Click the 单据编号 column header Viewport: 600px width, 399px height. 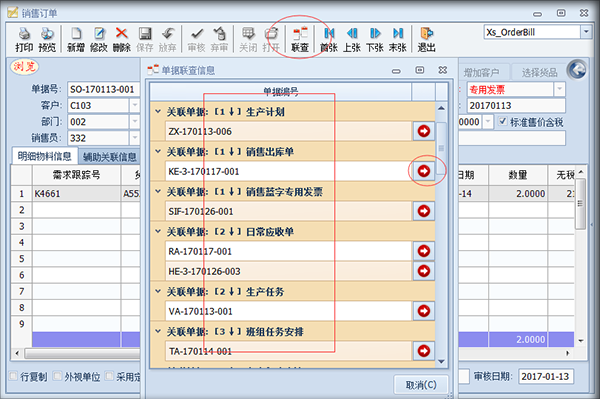pyautogui.click(x=280, y=92)
